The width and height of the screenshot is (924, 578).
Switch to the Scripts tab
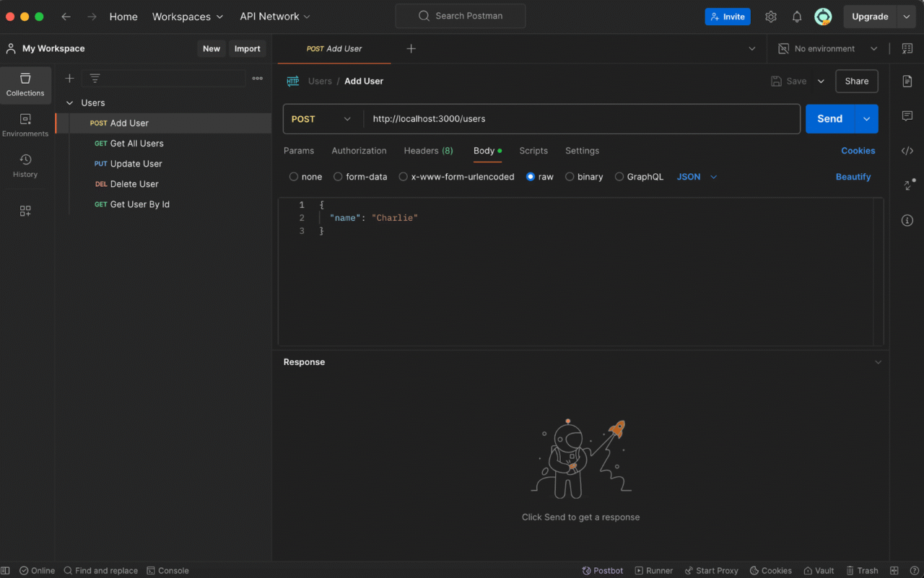(x=533, y=151)
